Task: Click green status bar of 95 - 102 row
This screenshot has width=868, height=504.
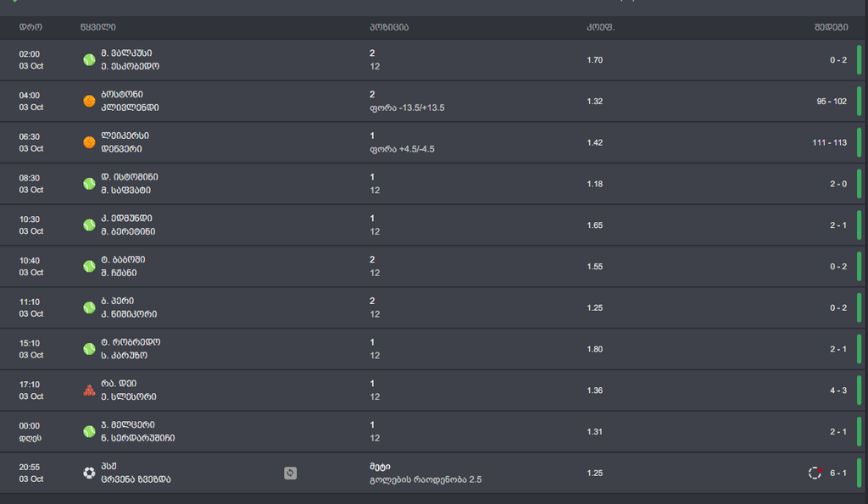Action: click(x=859, y=101)
